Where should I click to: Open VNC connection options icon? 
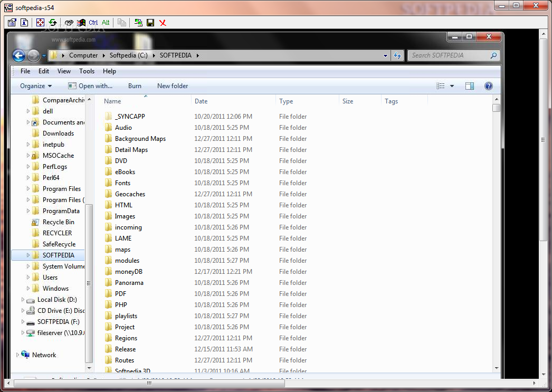(12, 23)
